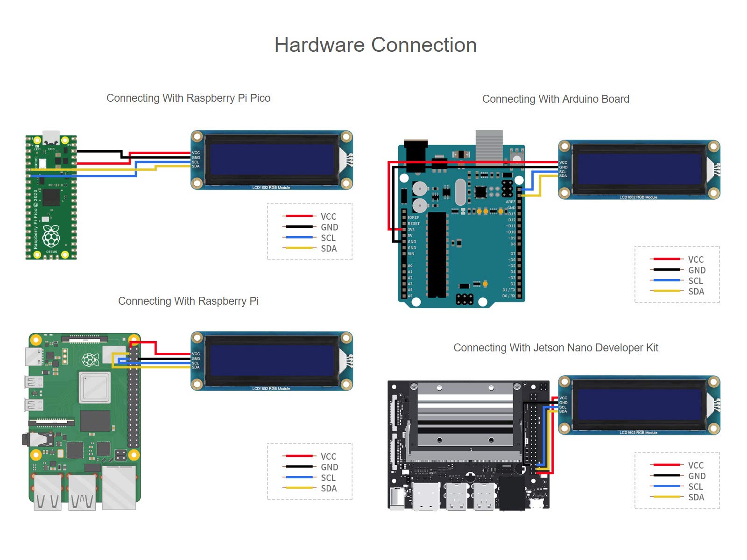This screenshot has height=560, width=747.
Task: Click the Ethernet port on the Raspberry Pi
Action: point(119,487)
